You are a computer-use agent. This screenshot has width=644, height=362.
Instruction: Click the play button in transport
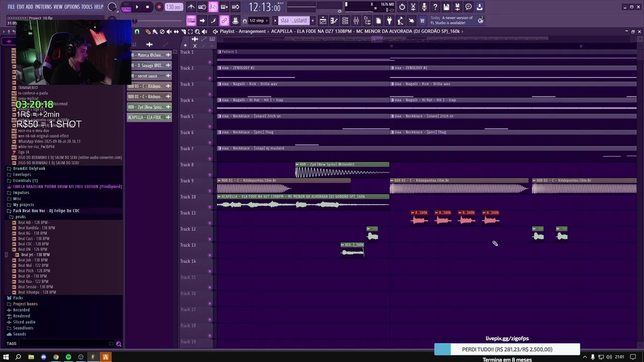coord(137,7)
